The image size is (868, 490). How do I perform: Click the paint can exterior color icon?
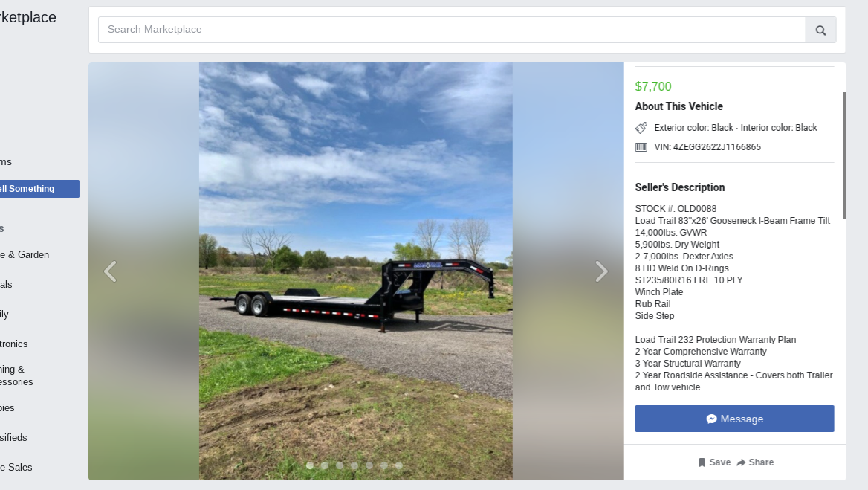pyautogui.click(x=641, y=128)
